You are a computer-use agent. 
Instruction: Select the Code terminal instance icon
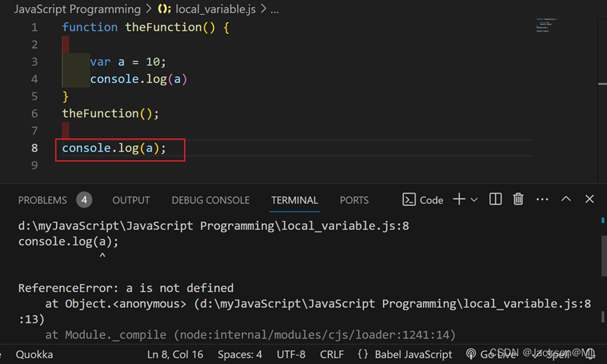tap(409, 200)
